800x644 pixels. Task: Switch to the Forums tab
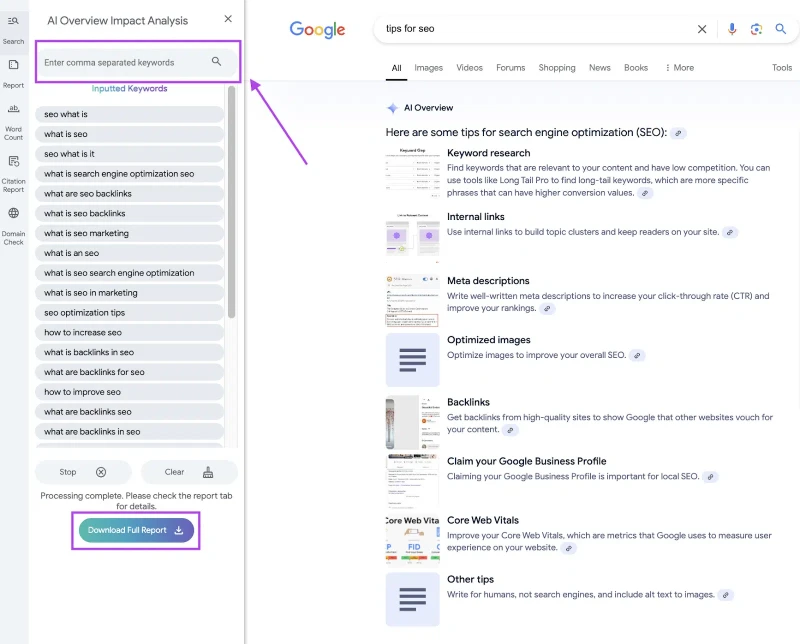point(511,67)
